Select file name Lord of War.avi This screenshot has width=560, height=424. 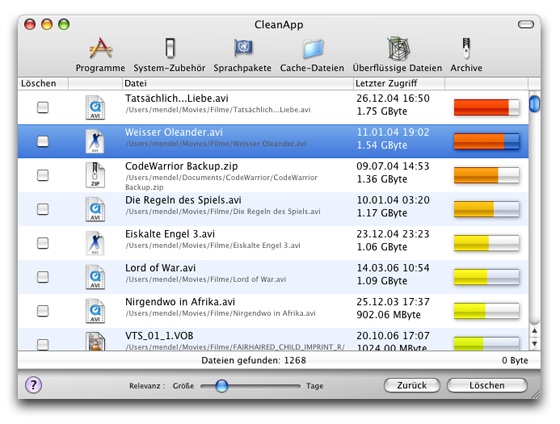(160, 268)
